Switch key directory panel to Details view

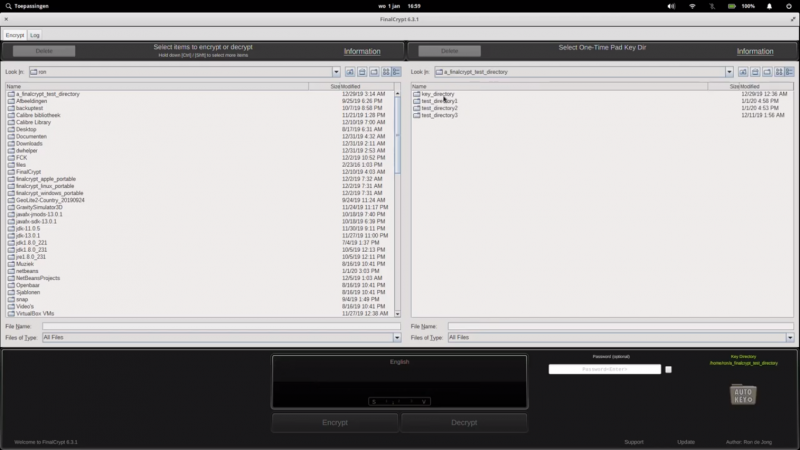[790, 72]
